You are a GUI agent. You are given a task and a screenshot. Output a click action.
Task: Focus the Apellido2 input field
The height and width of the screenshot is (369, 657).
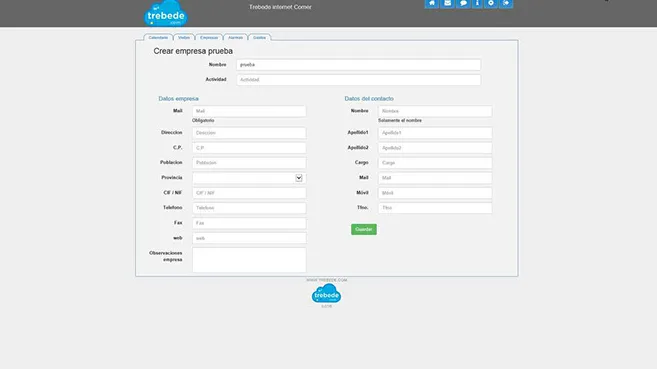tap(435, 148)
